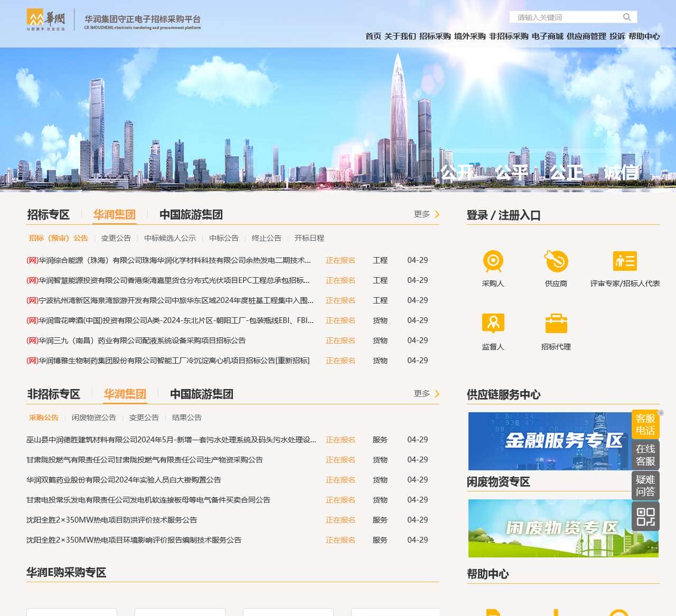
Task: Open the 电子商城 menu item
Action: coord(547,37)
